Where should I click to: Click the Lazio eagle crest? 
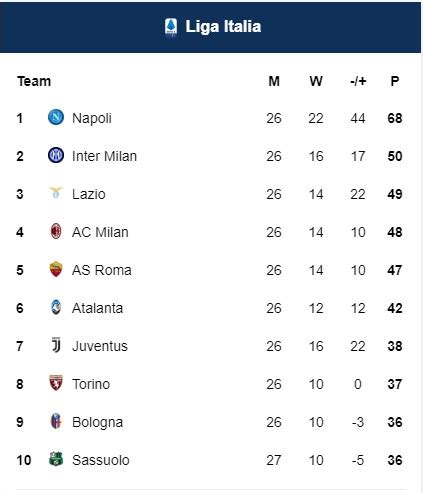point(56,193)
